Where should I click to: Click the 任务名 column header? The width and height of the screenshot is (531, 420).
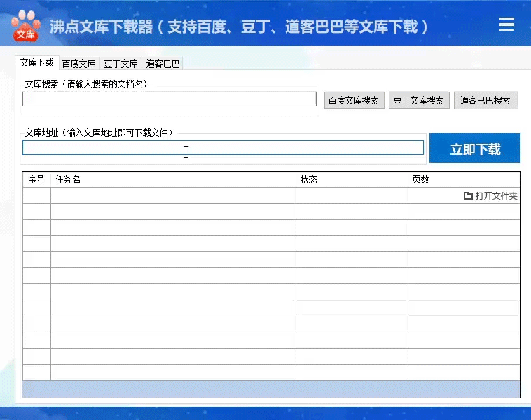click(173, 179)
